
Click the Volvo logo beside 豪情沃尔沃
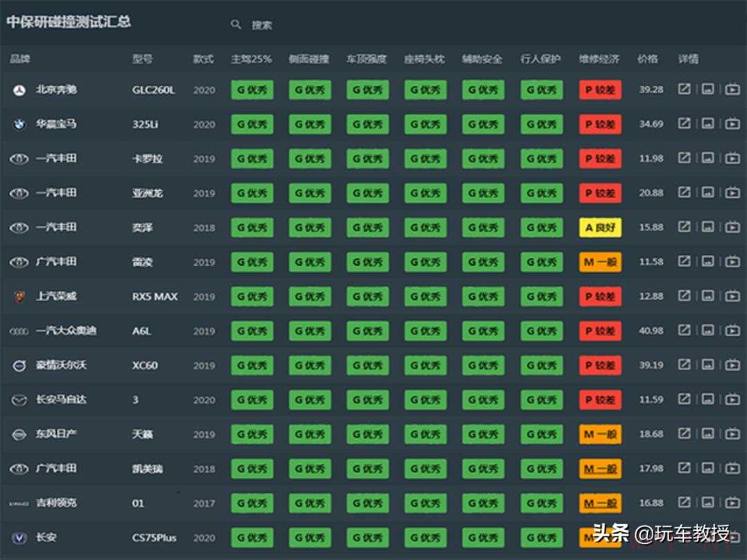pyautogui.click(x=19, y=366)
